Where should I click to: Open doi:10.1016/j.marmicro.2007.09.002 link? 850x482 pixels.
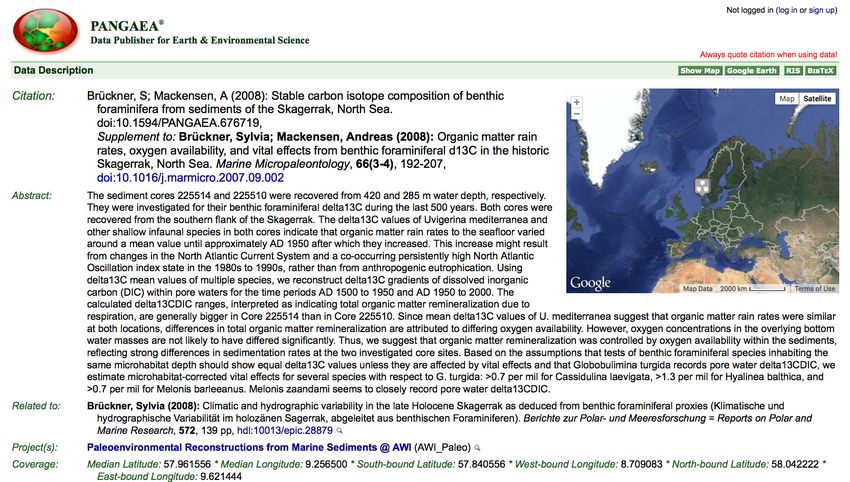(190, 178)
